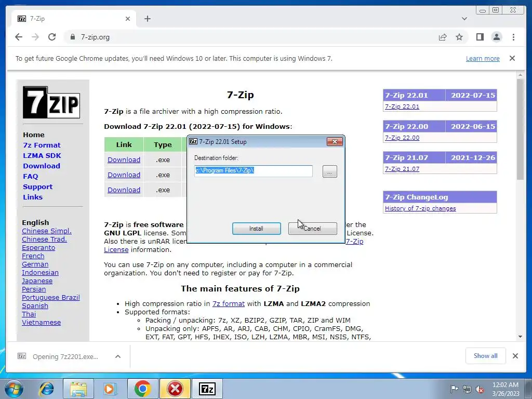Screen dimensions: 532x399
Task: Switch language to German
Action: click(x=35, y=264)
